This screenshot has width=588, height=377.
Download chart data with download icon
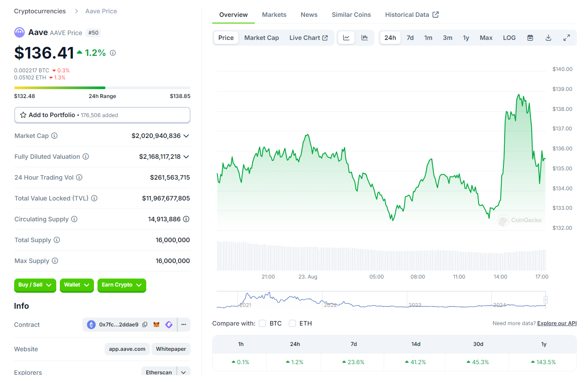click(548, 38)
